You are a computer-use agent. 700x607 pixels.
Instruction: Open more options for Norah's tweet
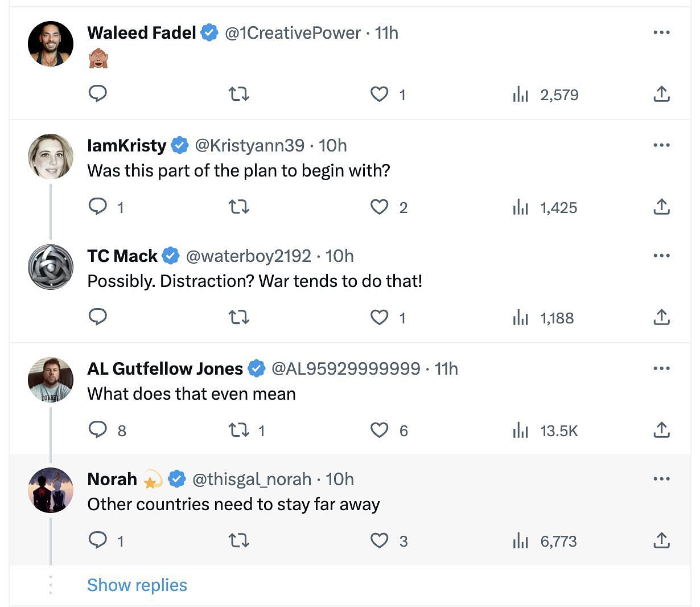[x=661, y=479]
